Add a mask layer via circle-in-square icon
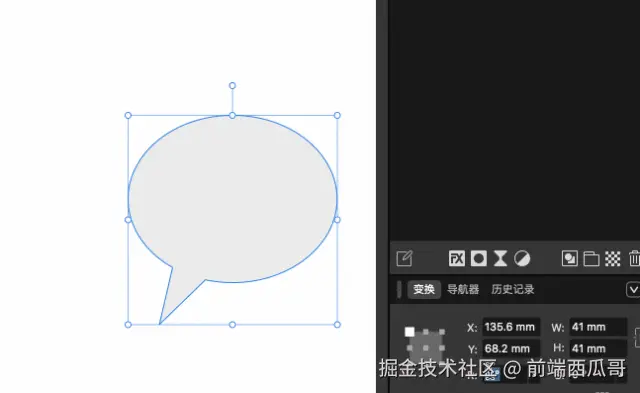Image resolution: width=640 pixels, height=393 pixels. [x=478, y=258]
